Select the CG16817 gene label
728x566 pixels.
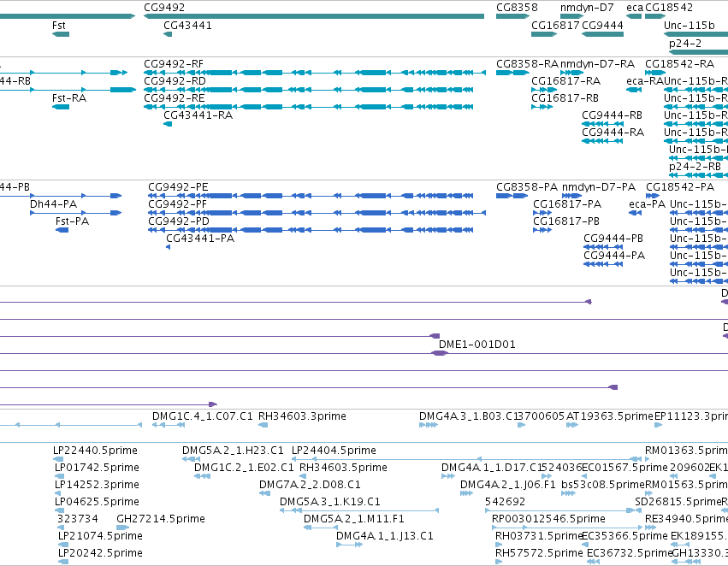pyautogui.click(x=555, y=26)
